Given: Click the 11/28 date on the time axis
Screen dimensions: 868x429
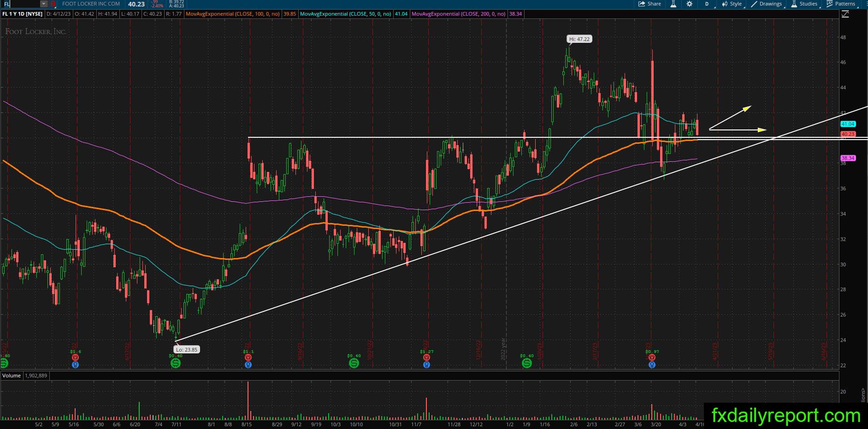Looking at the screenshot, I should (x=454, y=424).
